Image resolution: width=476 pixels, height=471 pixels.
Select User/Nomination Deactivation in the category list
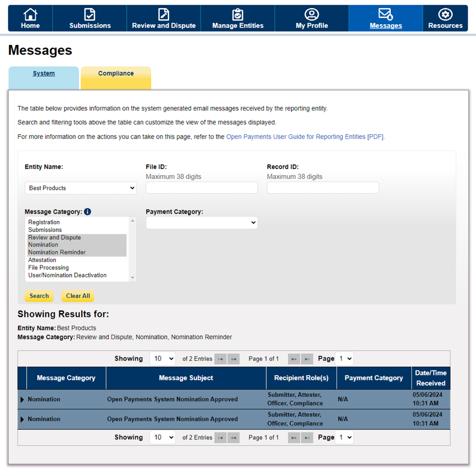[x=77, y=275]
